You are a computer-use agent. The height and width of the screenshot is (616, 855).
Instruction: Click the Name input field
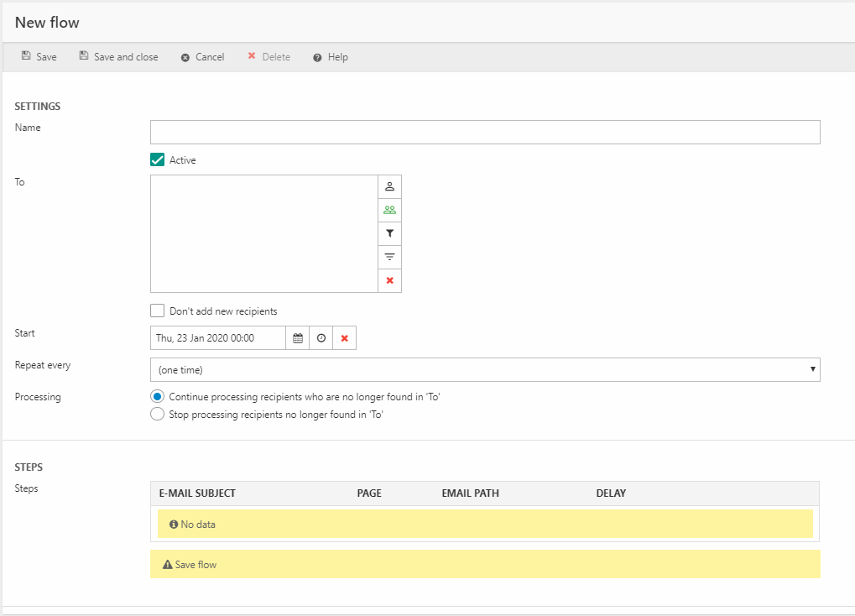(484, 133)
